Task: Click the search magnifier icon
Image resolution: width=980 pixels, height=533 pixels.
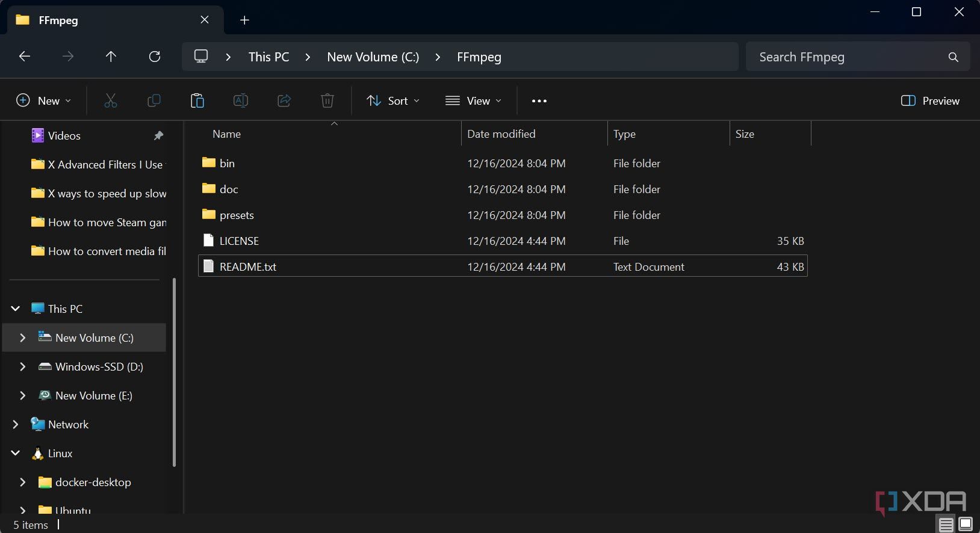Action: 953,57
